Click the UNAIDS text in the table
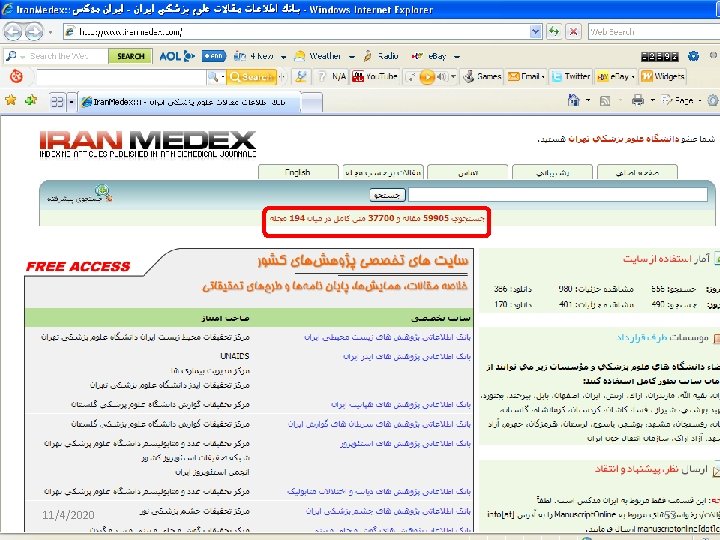Screen dimensions: 720x540 point(235,356)
